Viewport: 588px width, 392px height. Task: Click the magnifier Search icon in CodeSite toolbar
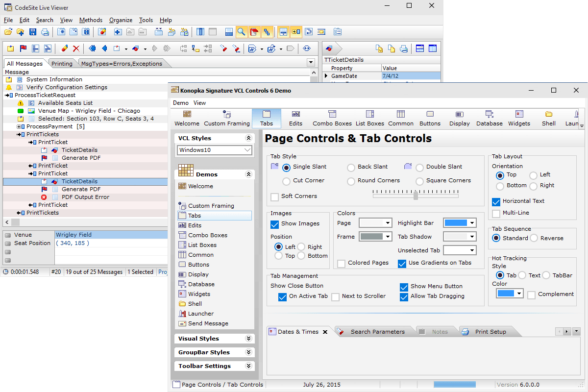tap(241, 32)
